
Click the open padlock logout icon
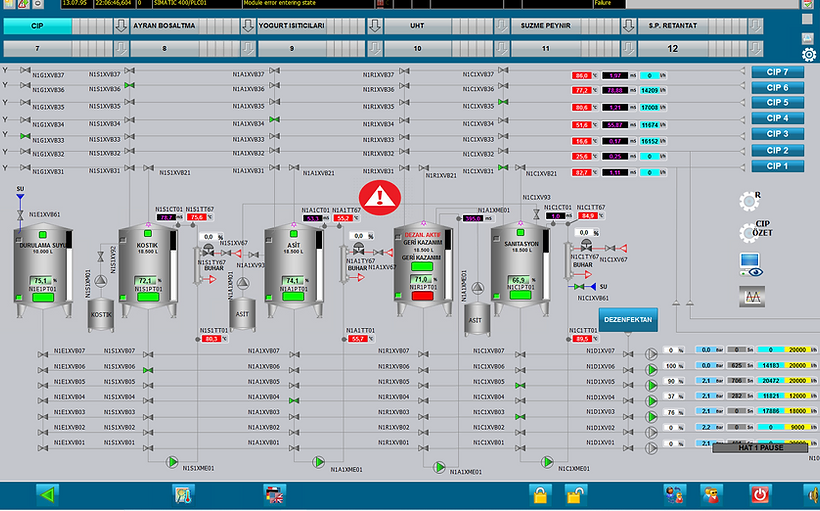[576, 494]
